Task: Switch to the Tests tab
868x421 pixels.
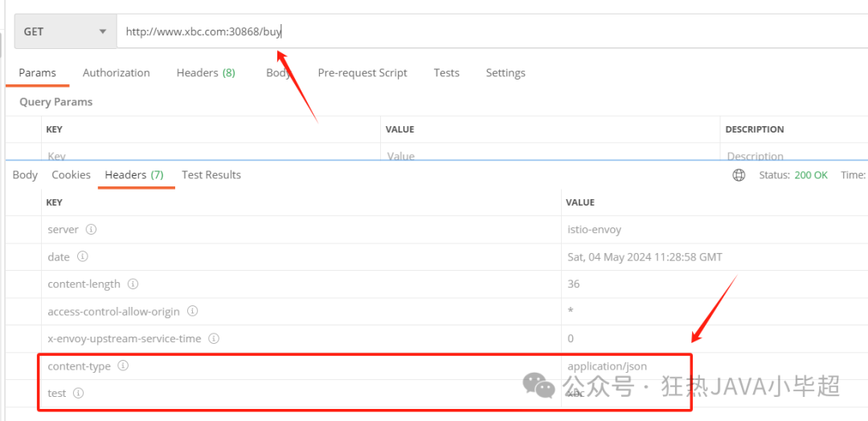Action: coord(447,73)
